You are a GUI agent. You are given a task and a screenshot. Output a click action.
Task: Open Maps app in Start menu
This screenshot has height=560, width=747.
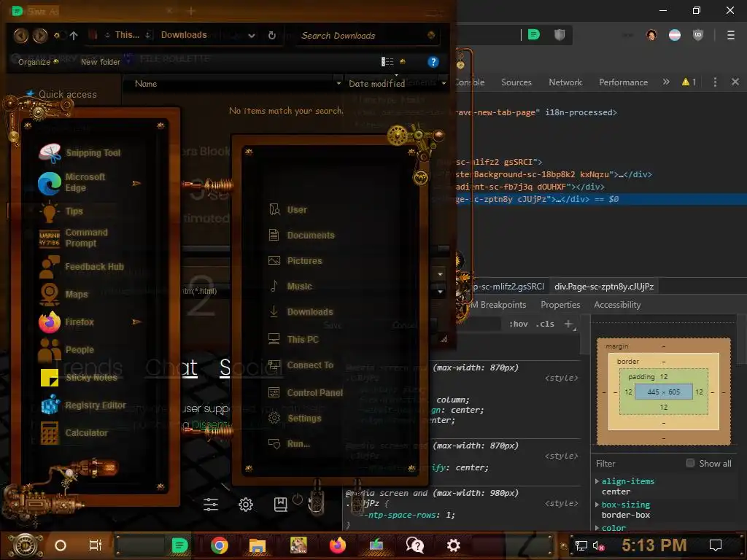pyautogui.click(x=64, y=295)
